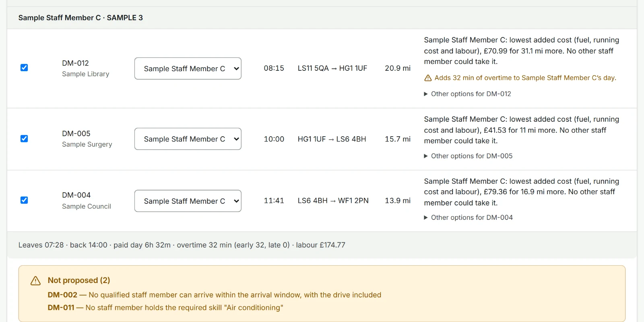Toggle the DM-005 Sample Surgery checkbox
Screen dimensions: 644x322
pos(24,139)
